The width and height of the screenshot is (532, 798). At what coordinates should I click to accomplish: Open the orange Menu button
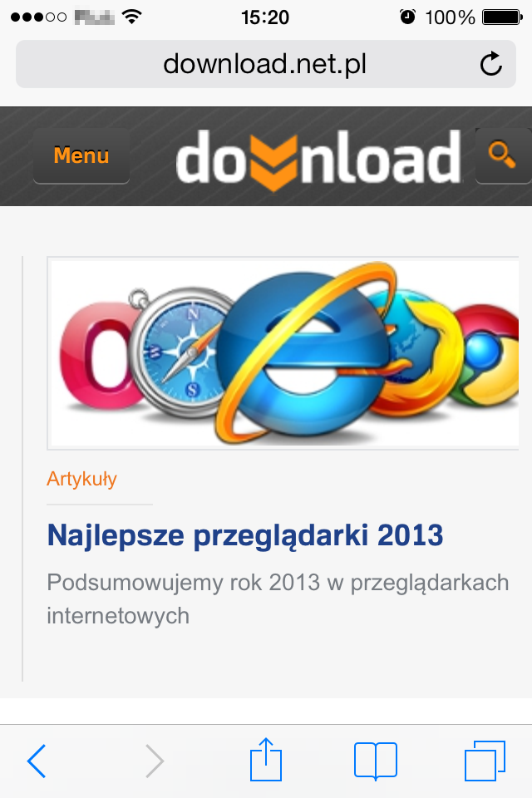pos(81,155)
